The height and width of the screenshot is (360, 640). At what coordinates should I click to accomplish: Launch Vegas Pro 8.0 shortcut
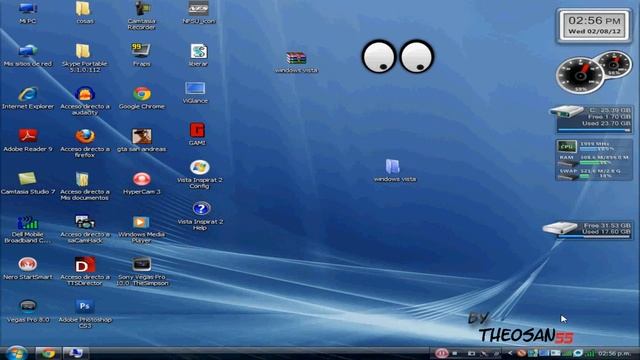point(28,311)
